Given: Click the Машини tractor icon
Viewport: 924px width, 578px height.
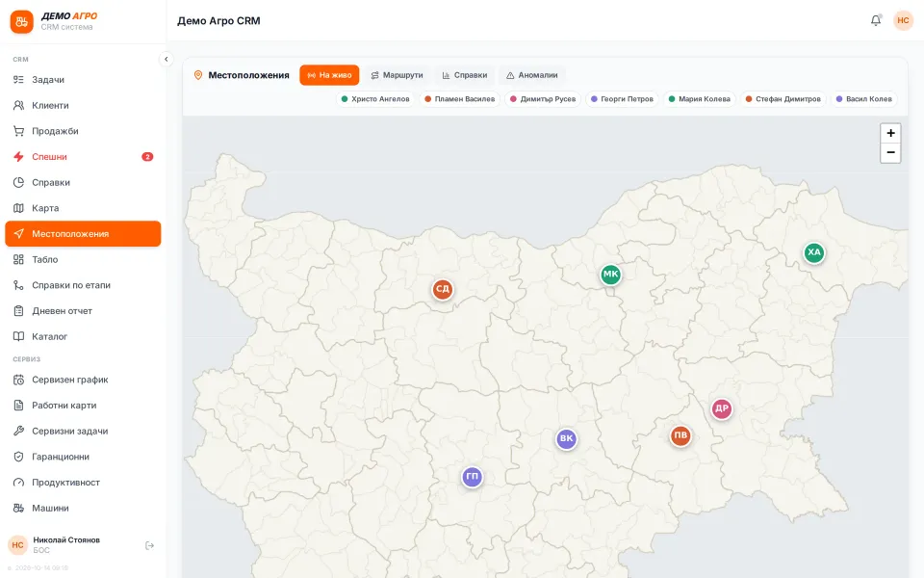Looking at the screenshot, I should [19, 508].
